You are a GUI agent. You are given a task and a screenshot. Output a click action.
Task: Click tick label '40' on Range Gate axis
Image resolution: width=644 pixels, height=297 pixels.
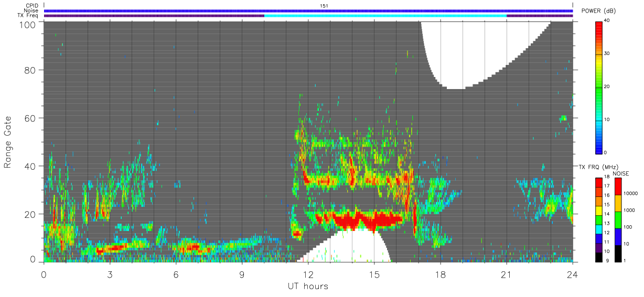30,167
